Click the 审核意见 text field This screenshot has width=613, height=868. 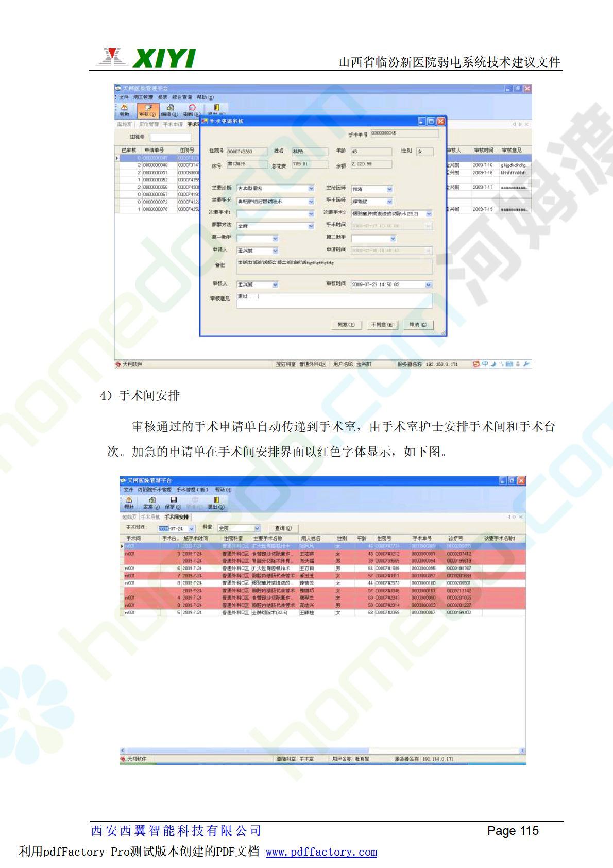(x=334, y=301)
